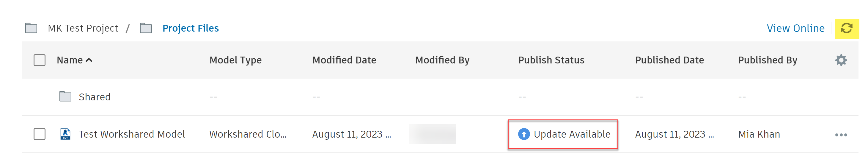This screenshot has width=868, height=165.
Task: Check the Test Workshared Model checkbox
Action: click(x=40, y=134)
